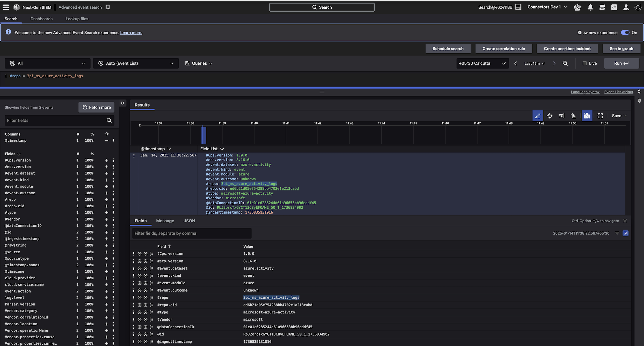This screenshot has width=644, height=346.
Task: Turn off the Show new experience toggle
Action: (x=625, y=32)
